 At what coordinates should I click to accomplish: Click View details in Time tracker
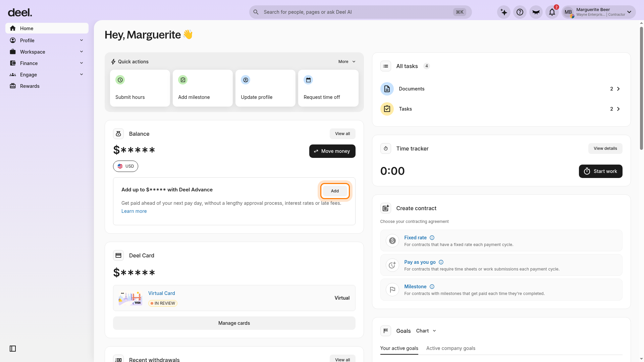point(605,148)
